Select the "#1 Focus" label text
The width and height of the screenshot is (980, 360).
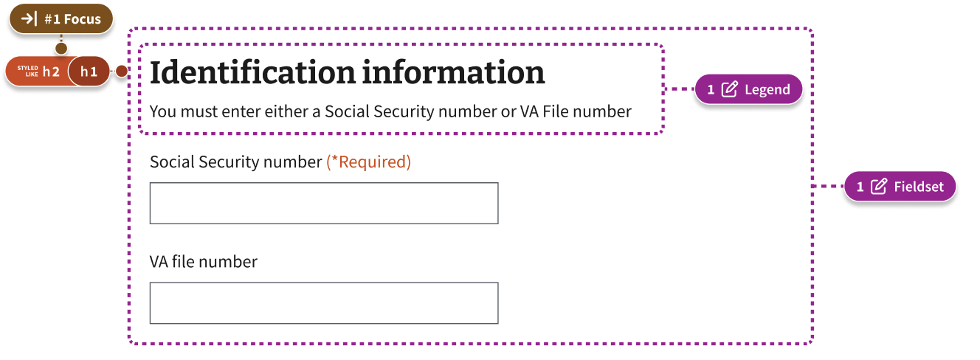point(72,19)
